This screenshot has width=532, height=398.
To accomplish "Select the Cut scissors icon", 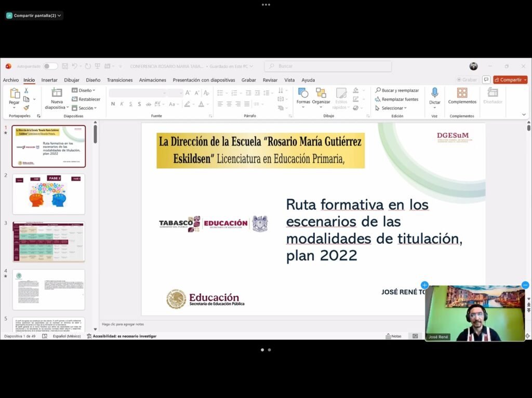I will [x=26, y=90].
